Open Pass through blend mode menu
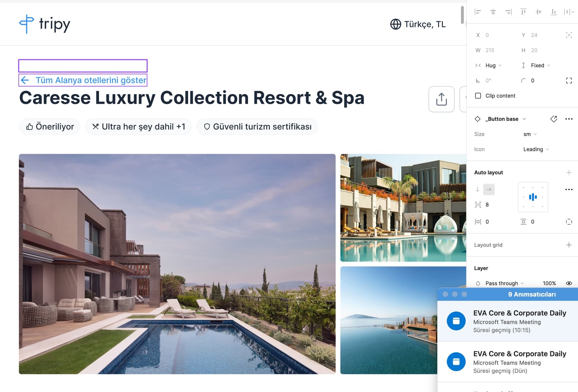578x392 pixels. click(x=505, y=283)
